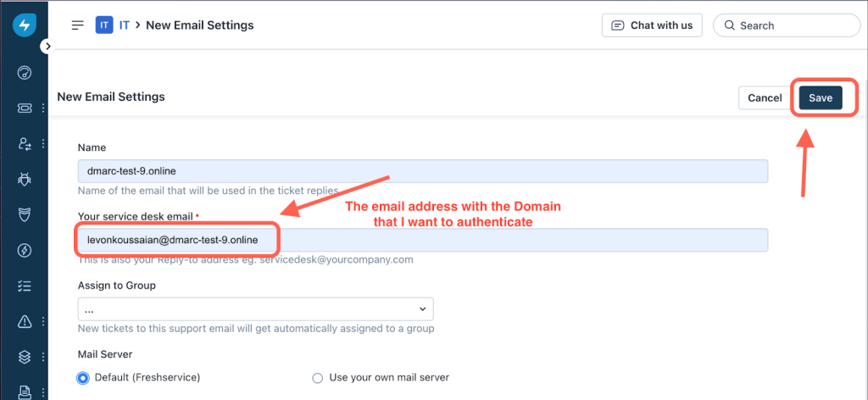Open the IT workspace breadcrumb

pyautogui.click(x=124, y=25)
